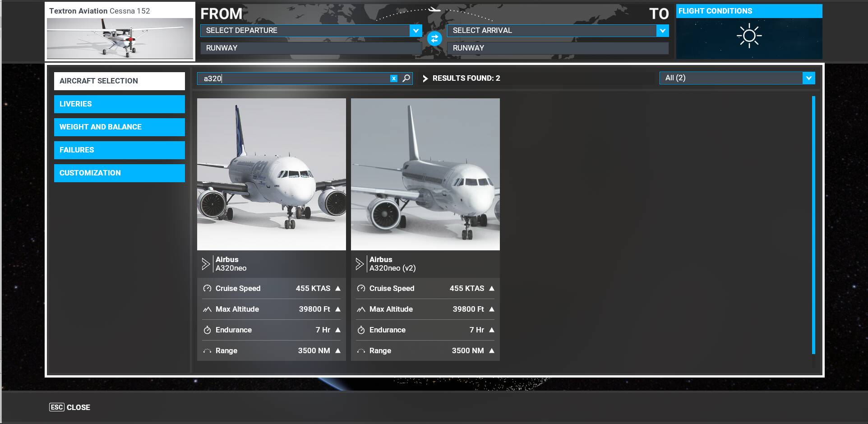Click the chevron beside RESULTS FOUND: 2
This screenshot has width=868, height=424.
[x=425, y=78]
